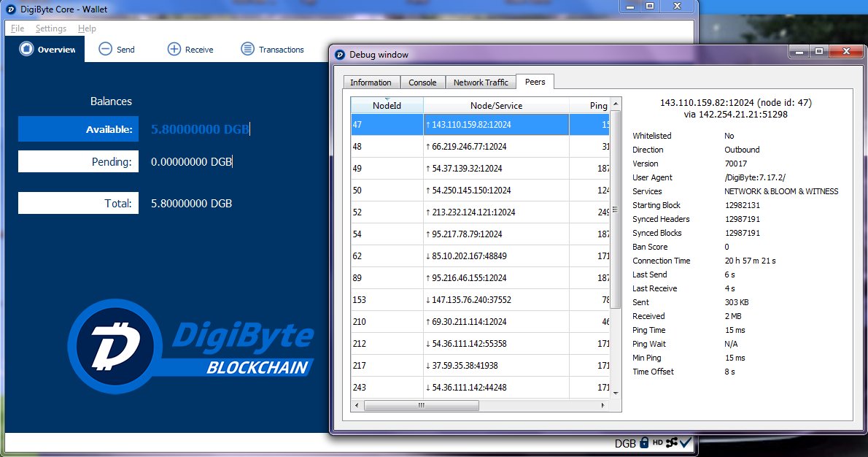
Task: Click the horizontal scrollbar right arrow
Action: pyautogui.click(x=602, y=405)
